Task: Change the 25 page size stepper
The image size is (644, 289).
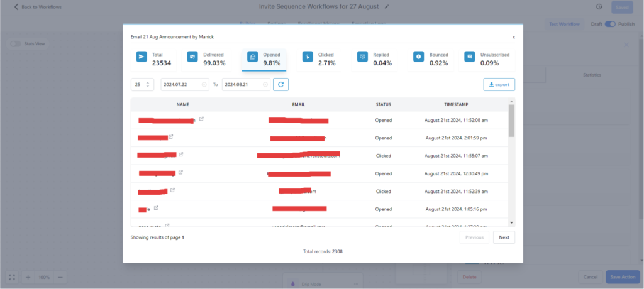Action: coord(143,85)
